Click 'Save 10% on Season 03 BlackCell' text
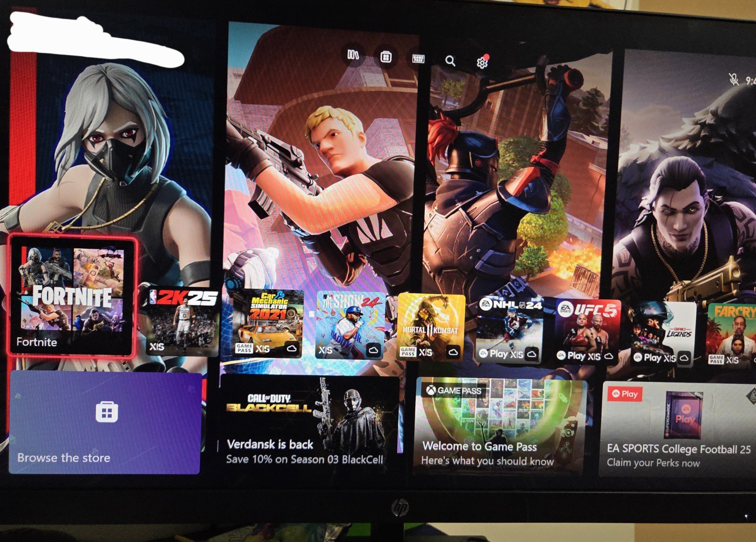Image resolution: width=756 pixels, height=542 pixels. (x=304, y=459)
